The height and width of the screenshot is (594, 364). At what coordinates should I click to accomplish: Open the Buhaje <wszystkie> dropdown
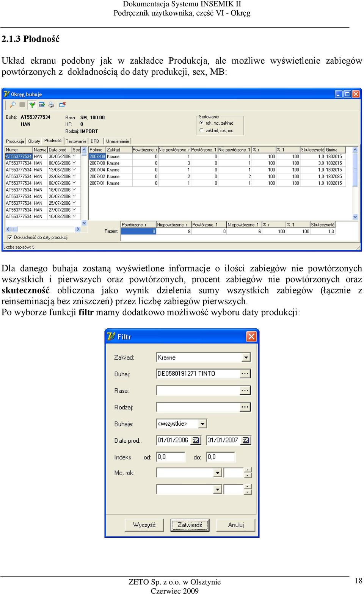click(202, 424)
